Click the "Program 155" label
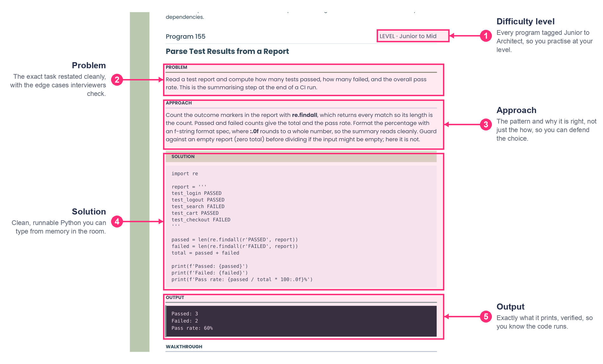The image size is (603, 364). [x=185, y=36]
